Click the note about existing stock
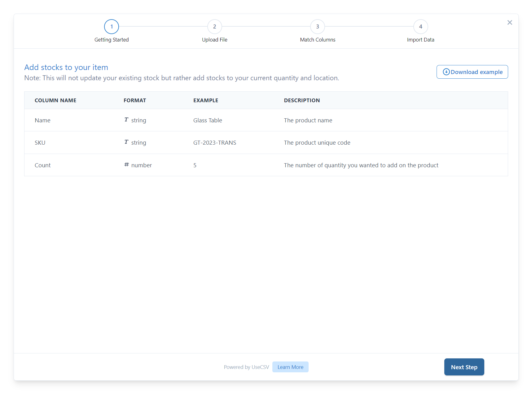The width and height of the screenshot is (532, 394). click(x=182, y=78)
